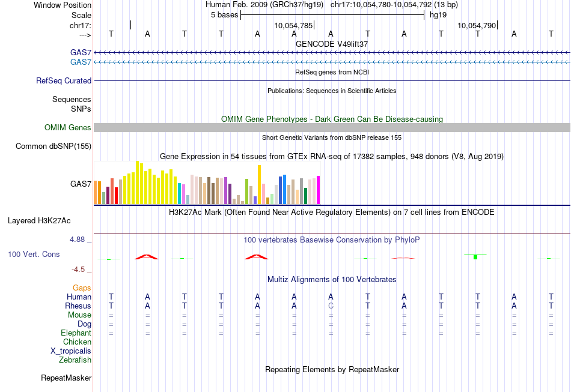Click the 10,054,785 ruler coordinate
This screenshot has width=571, height=392.
pyautogui.click(x=293, y=25)
